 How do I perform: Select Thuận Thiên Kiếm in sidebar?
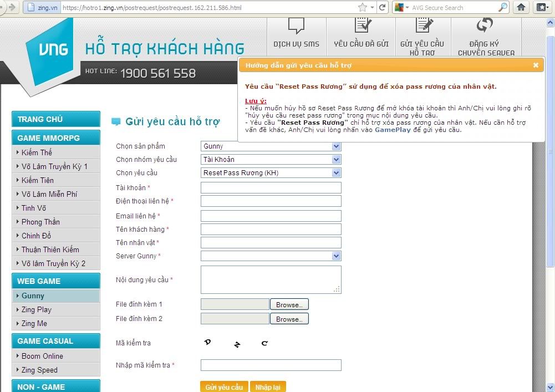click(x=56, y=250)
